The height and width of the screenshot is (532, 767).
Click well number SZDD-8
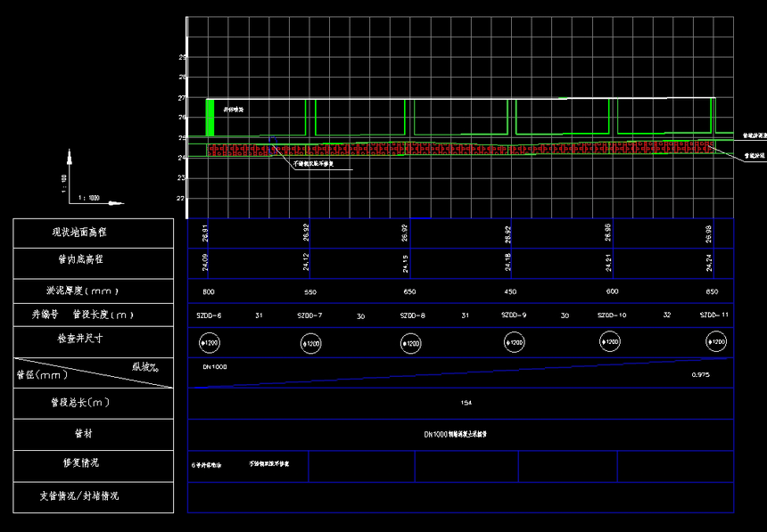point(412,315)
